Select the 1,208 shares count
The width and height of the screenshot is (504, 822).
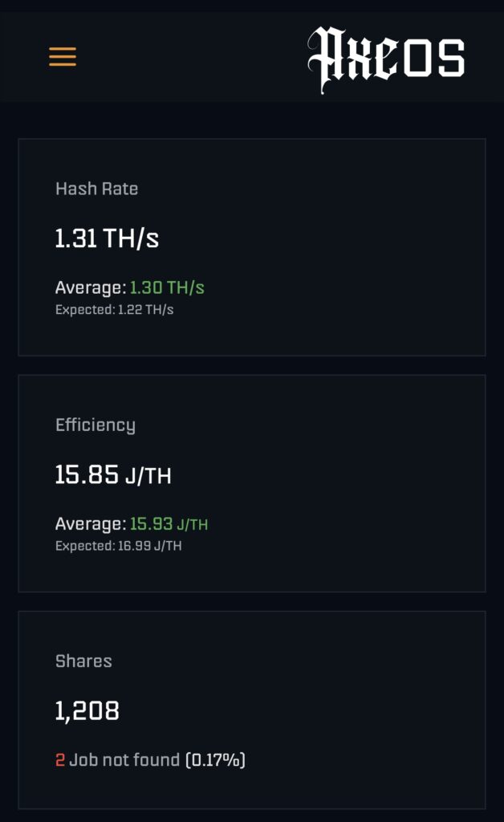[87, 710]
